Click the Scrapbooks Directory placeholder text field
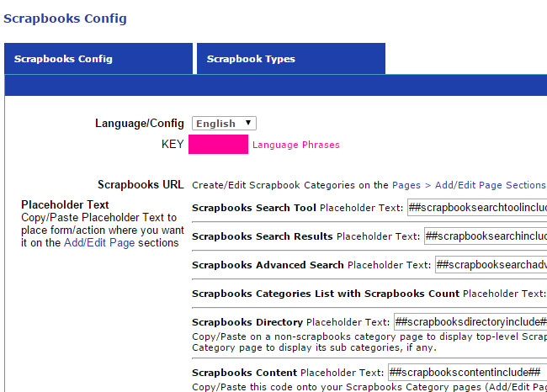The width and height of the screenshot is (547, 392). click(x=470, y=321)
